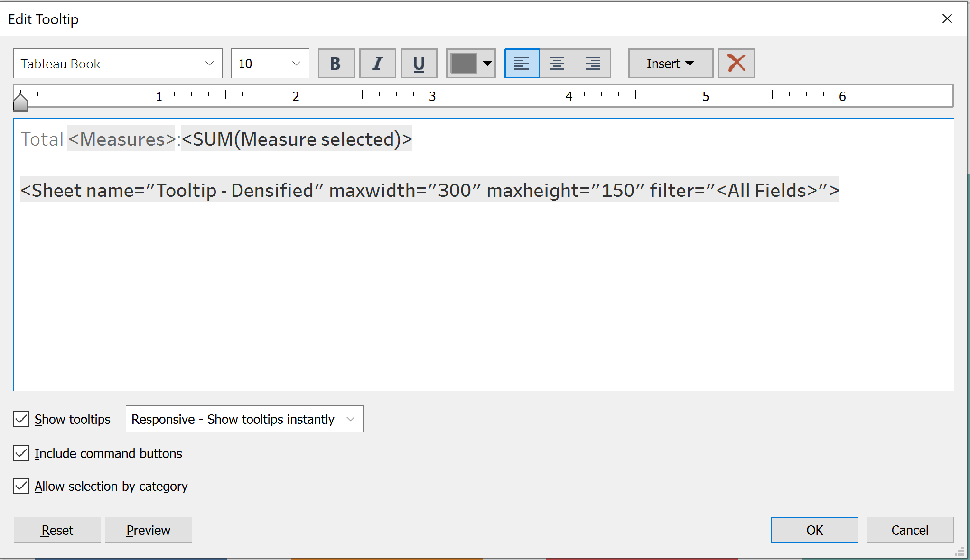Screen dimensions: 970x560
Task: Align tooltip text left
Action: [522, 63]
